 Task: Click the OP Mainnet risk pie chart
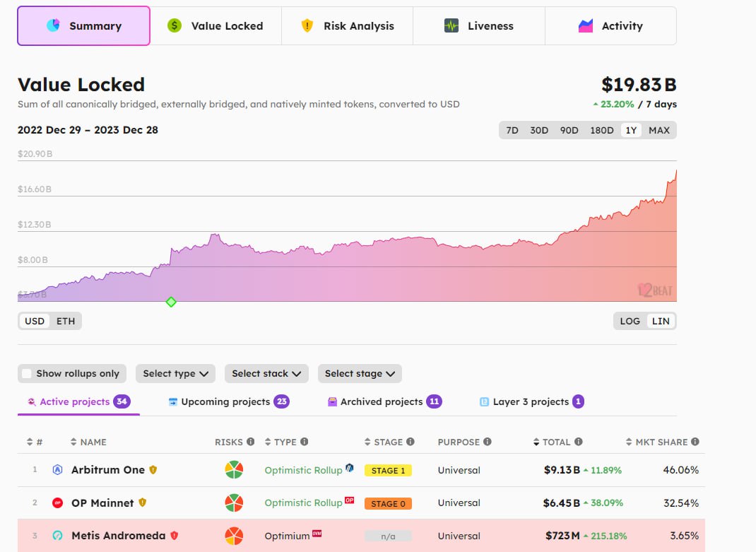click(x=234, y=503)
